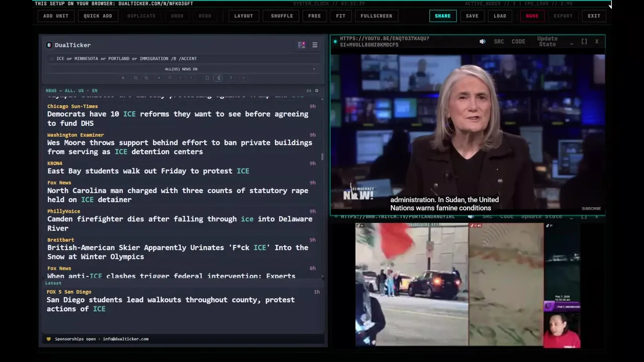
Task: Click the colorful layout icon beside the hamburger menu
Action: pyautogui.click(x=301, y=45)
